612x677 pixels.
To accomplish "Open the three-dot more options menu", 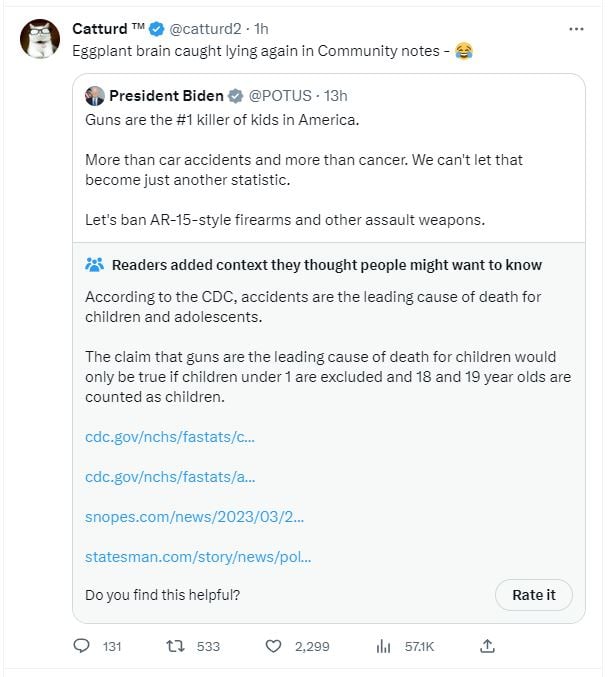I will point(575,29).
